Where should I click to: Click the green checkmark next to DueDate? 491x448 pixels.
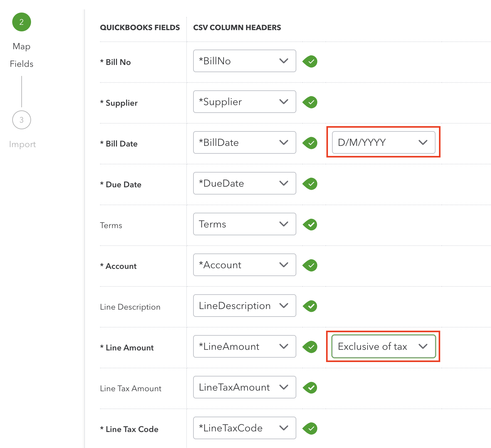[x=310, y=184]
